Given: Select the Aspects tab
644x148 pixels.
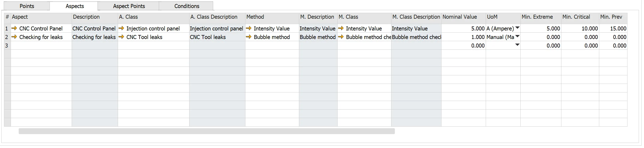Looking at the screenshot, I should point(75,6).
